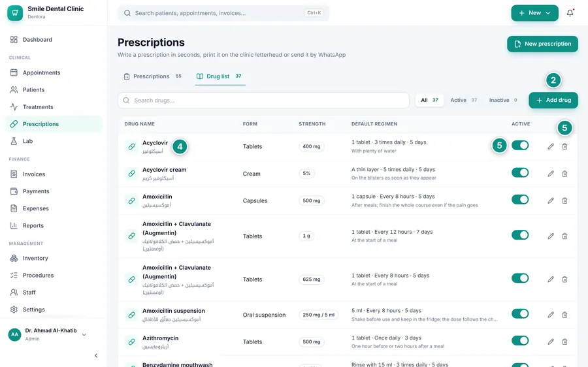Screen dimensions: 588x367
Task: Delete the Acyclovir tablets entry
Action: click(564, 146)
